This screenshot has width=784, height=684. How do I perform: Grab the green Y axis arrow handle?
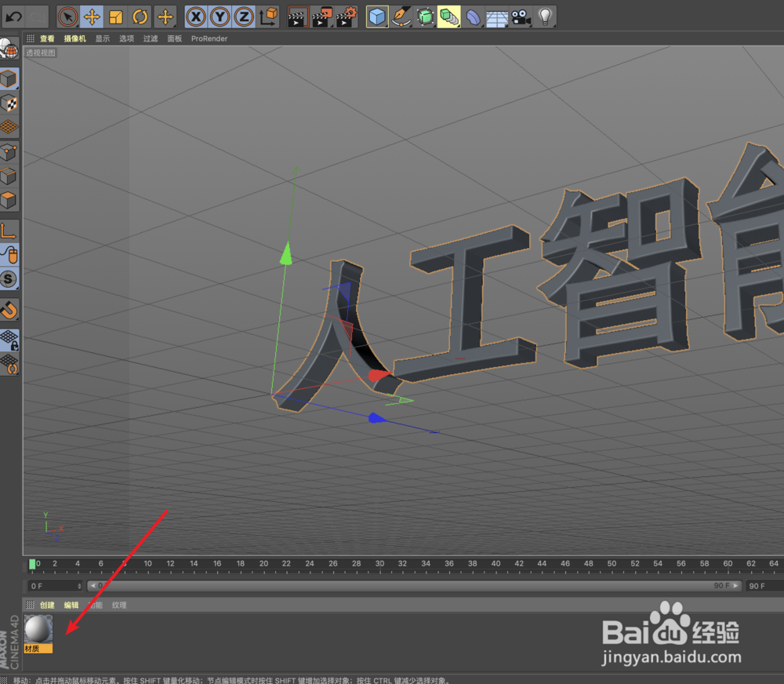coord(286,253)
